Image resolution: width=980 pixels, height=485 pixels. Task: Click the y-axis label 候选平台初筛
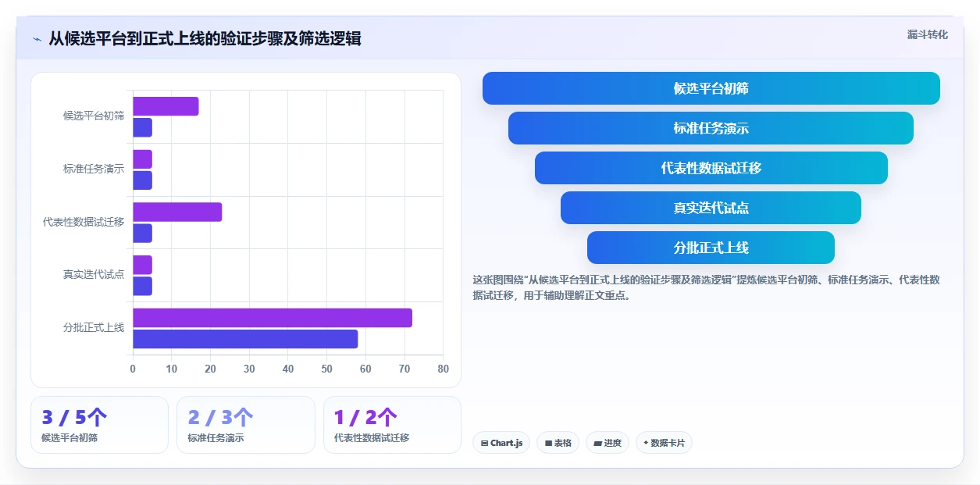point(94,116)
